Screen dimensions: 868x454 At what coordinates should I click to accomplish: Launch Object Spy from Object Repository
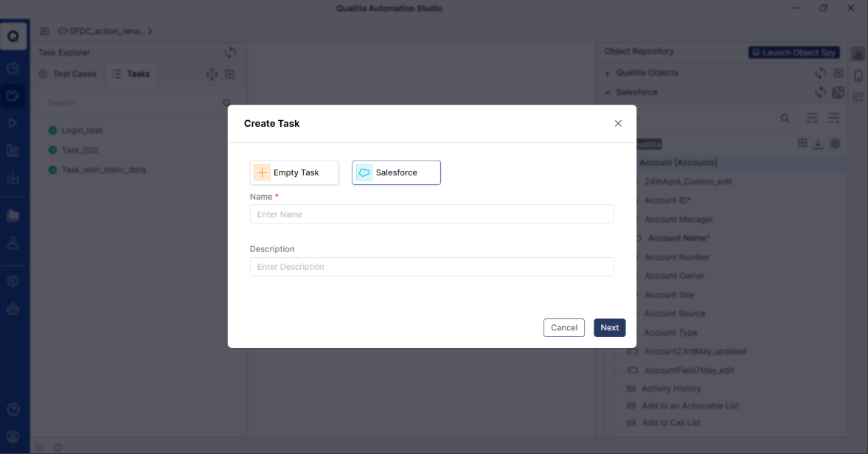click(794, 52)
